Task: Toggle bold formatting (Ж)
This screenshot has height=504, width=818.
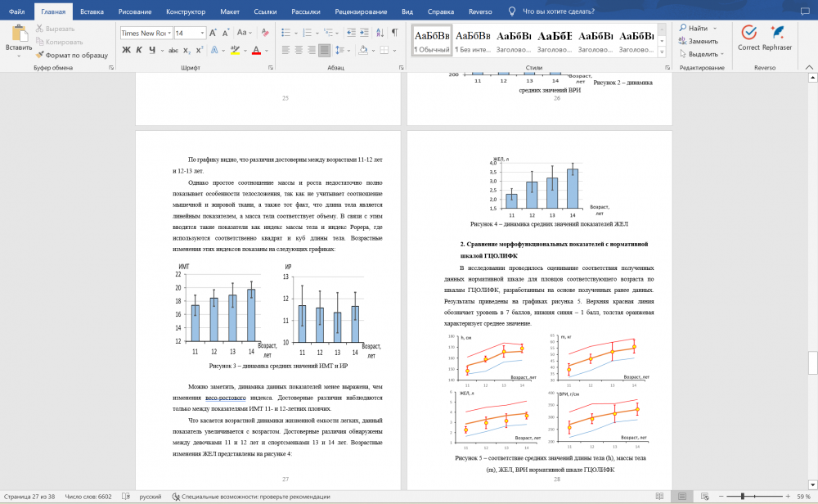Action: point(127,50)
